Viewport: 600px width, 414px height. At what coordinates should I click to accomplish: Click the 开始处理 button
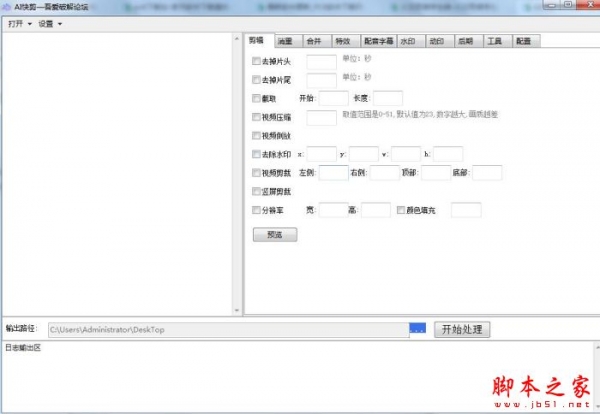462,329
